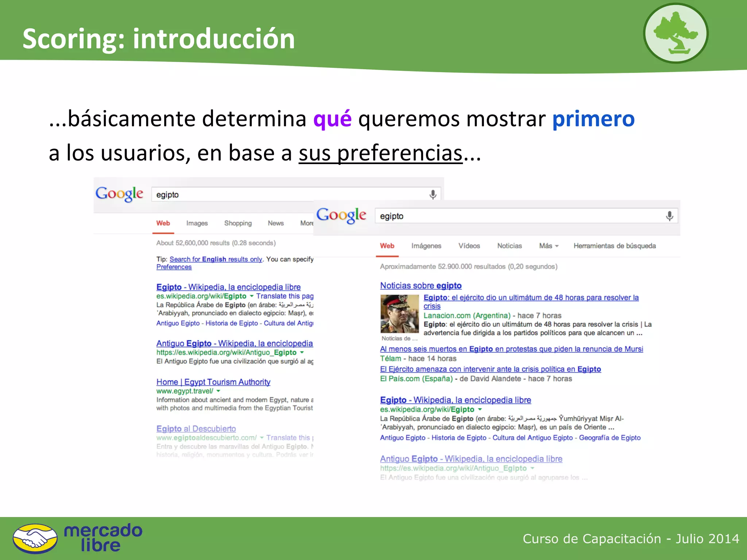Open Herramientas de búsqueda

tap(615, 246)
